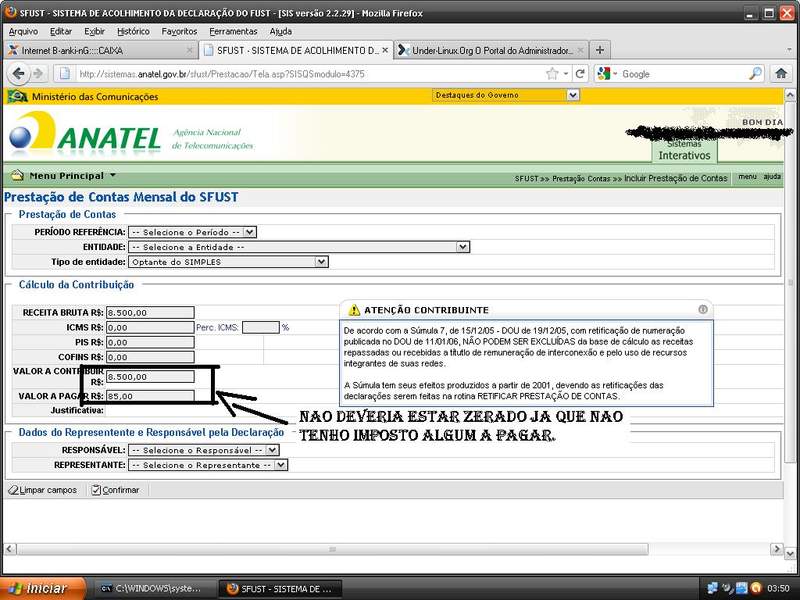Open the Entidade selection dropdown
Image resolution: width=800 pixels, height=600 pixels.
[299, 247]
